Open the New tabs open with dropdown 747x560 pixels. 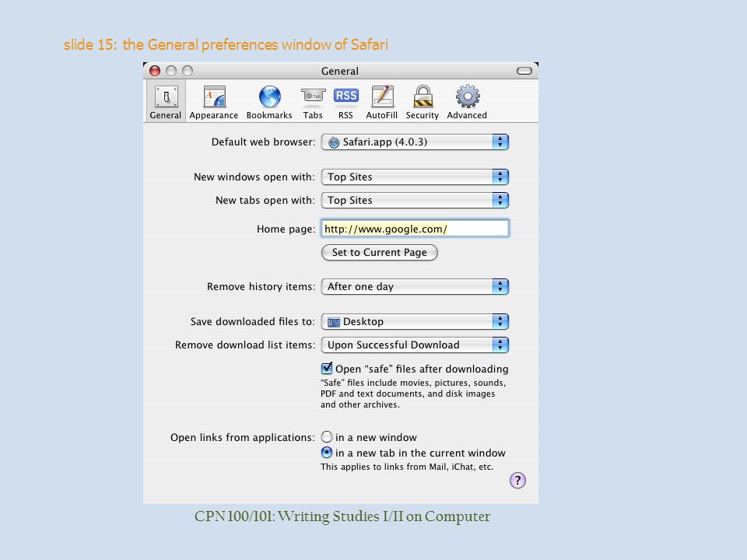click(x=415, y=201)
